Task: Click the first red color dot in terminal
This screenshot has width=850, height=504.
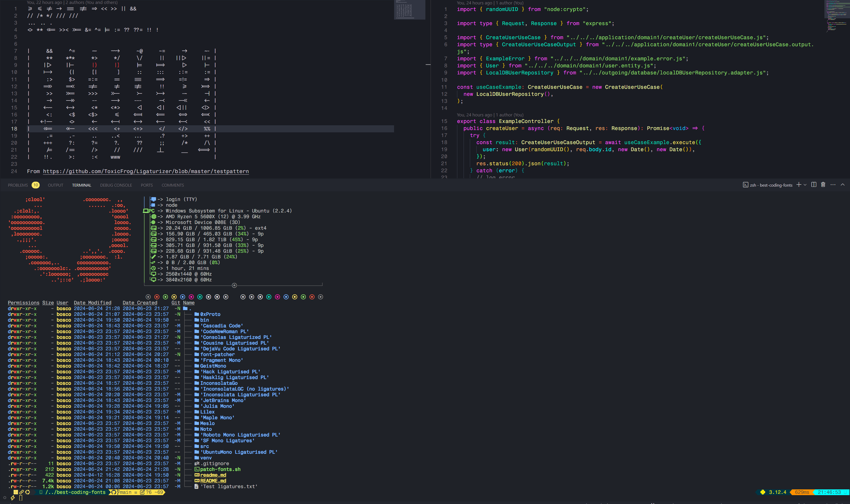Action: click(157, 297)
